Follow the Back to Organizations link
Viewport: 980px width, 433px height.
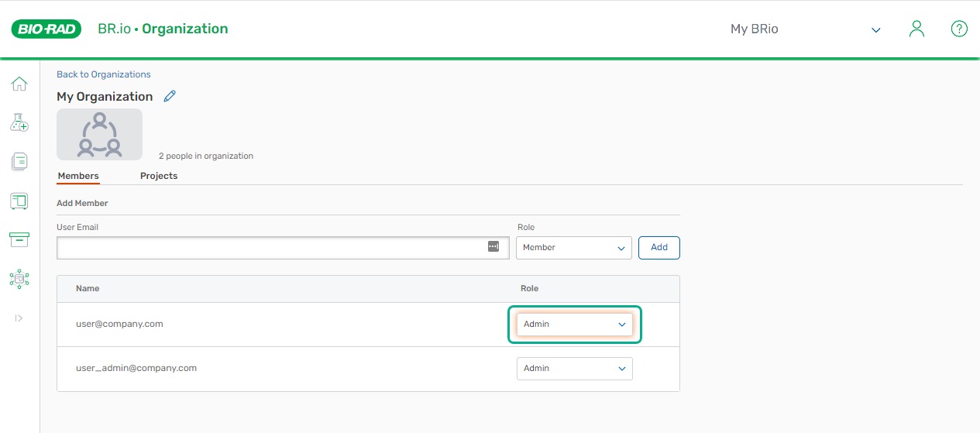tap(103, 74)
